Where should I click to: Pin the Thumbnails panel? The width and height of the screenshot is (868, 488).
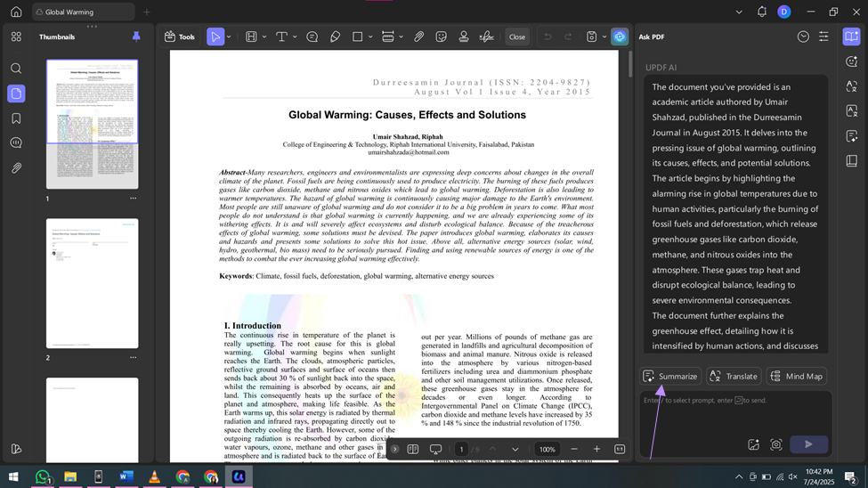(136, 37)
